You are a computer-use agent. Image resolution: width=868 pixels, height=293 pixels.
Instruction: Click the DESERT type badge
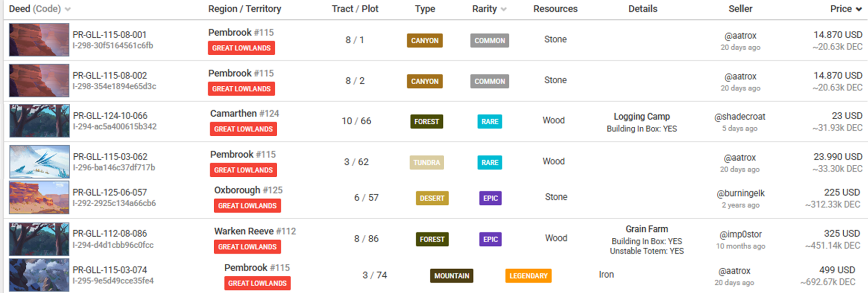coord(432,198)
